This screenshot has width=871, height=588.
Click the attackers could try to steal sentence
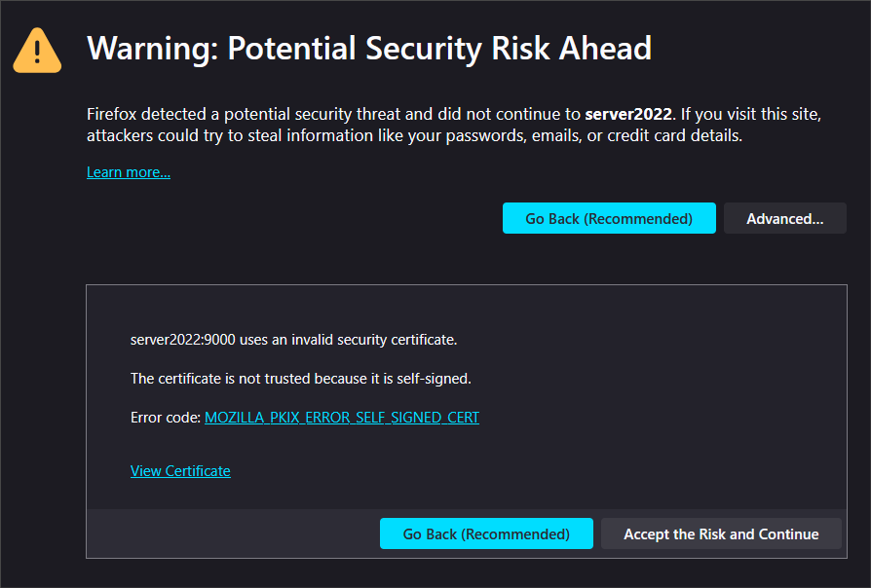[414, 136]
